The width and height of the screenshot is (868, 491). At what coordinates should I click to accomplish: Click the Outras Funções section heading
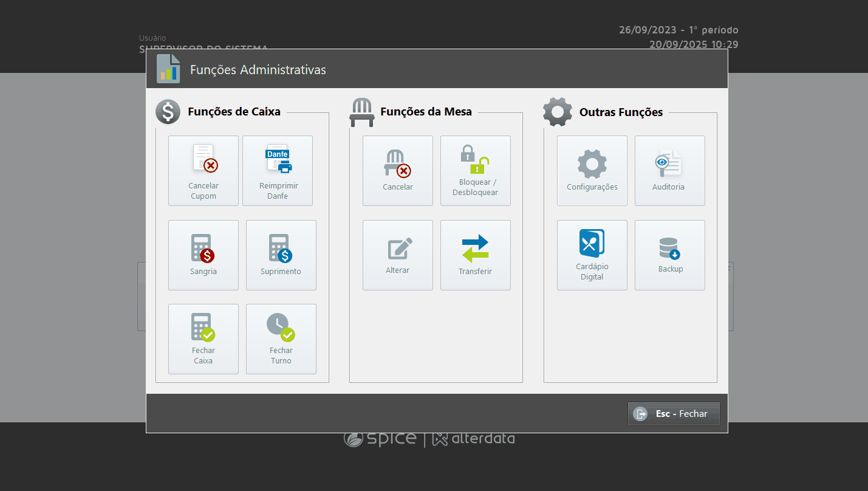pyautogui.click(x=621, y=112)
